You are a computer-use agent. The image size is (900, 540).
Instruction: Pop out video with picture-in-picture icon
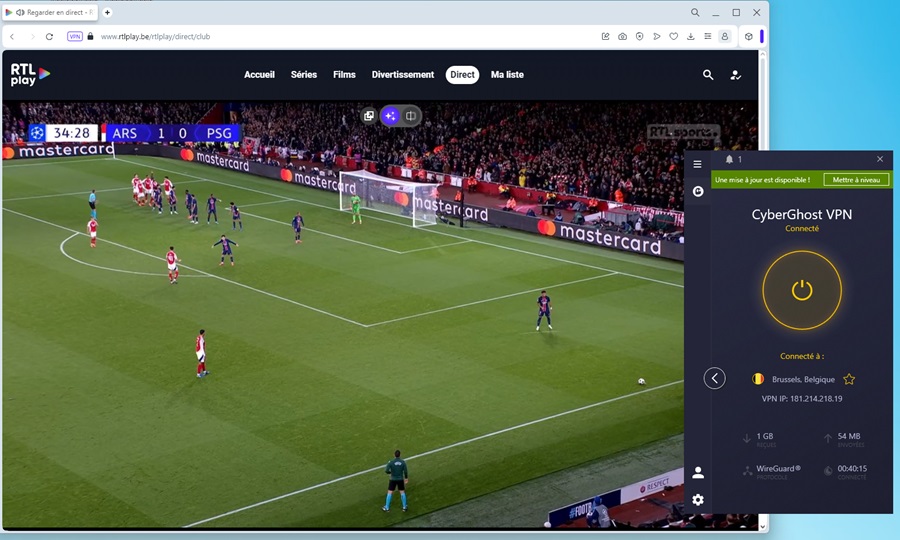tap(369, 116)
